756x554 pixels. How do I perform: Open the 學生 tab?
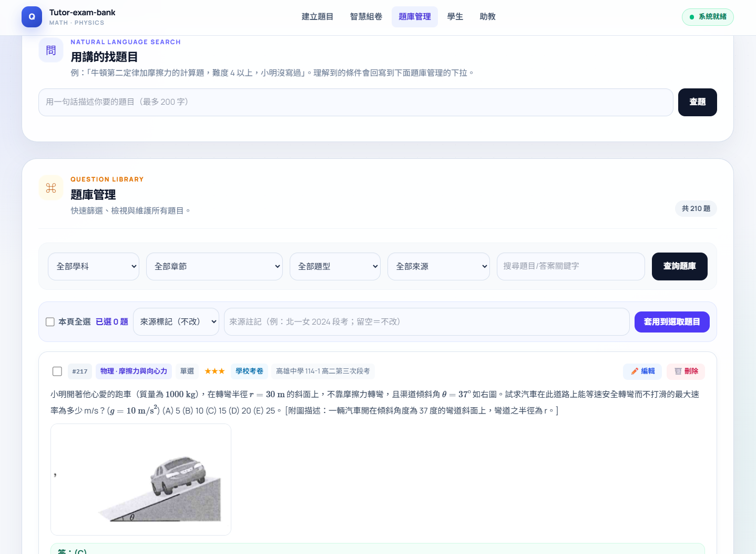pos(455,17)
